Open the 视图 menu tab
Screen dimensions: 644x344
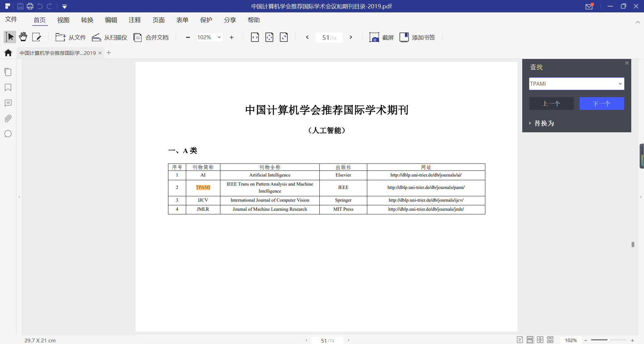[x=63, y=20]
